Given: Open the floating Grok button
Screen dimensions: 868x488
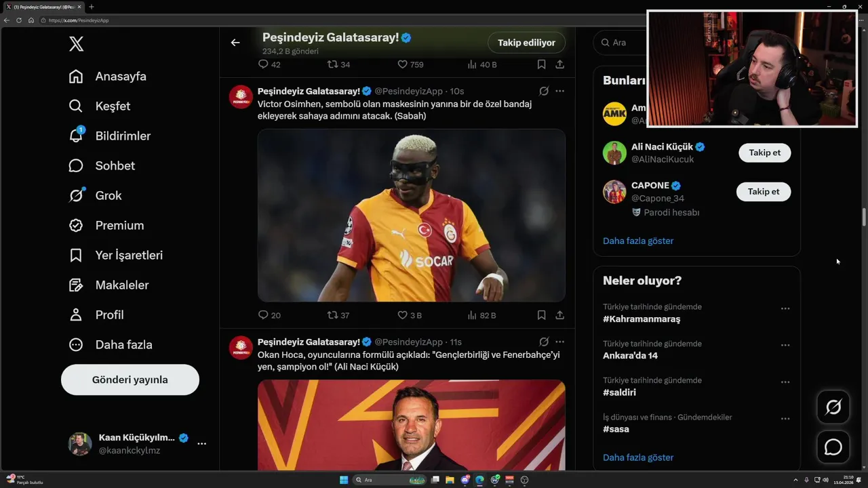Looking at the screenshot, I should [x=833, y=407].
